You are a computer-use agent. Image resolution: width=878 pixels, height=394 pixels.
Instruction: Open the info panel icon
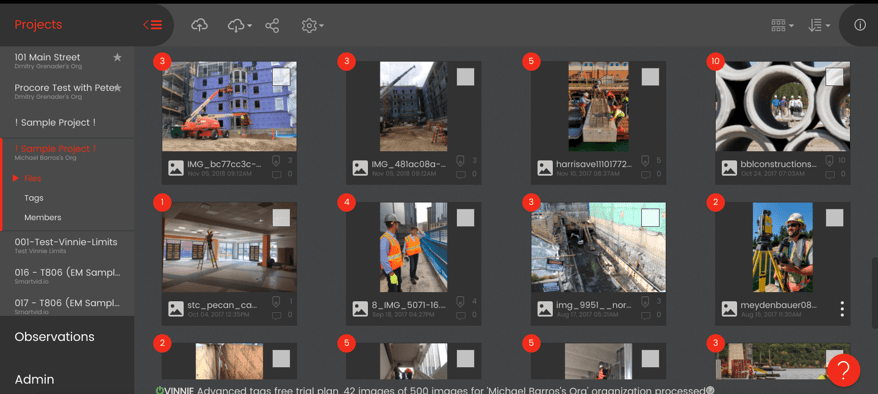pyautogui.click(x=860, y=25)
